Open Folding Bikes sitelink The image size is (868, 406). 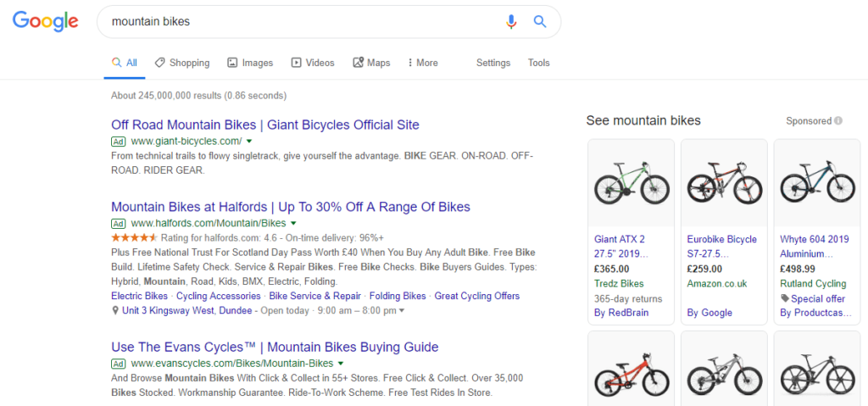(x=398, y=296)
